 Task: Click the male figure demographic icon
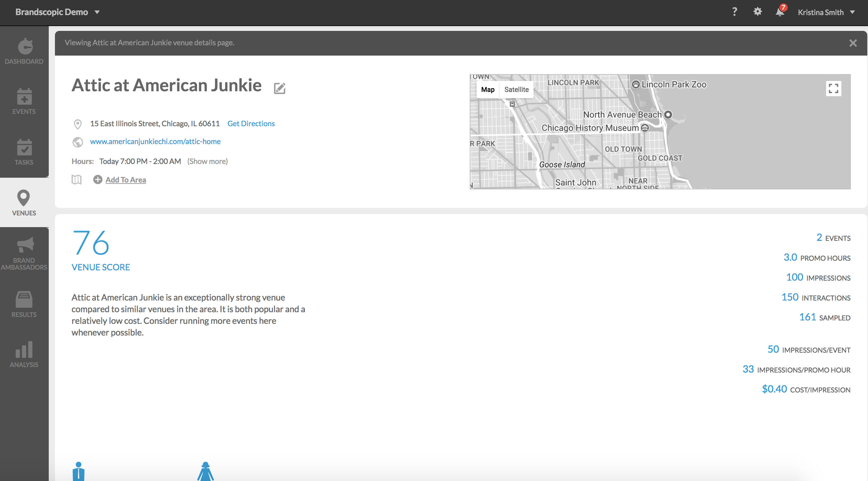[79, 471]
